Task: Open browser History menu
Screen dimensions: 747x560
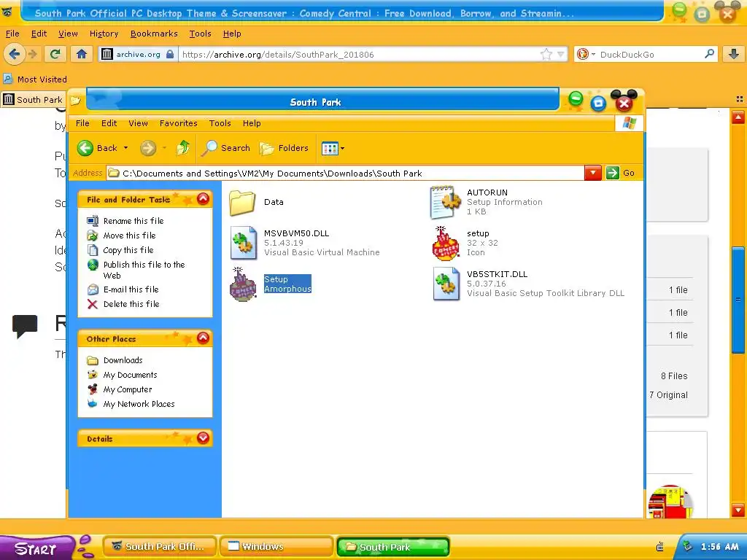Action: pos(104,34)
